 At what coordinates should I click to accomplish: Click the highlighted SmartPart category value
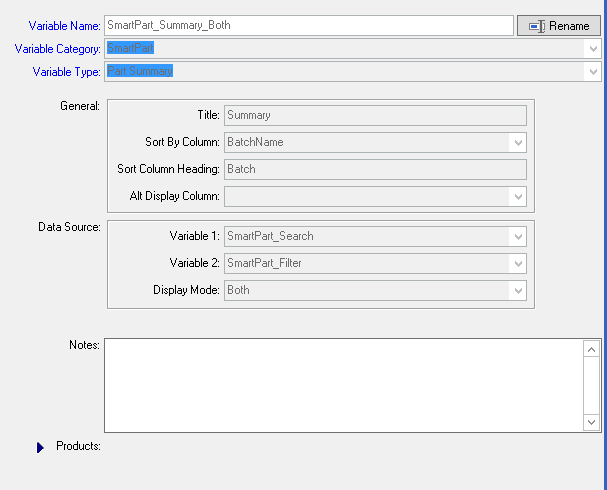[130, 48]
